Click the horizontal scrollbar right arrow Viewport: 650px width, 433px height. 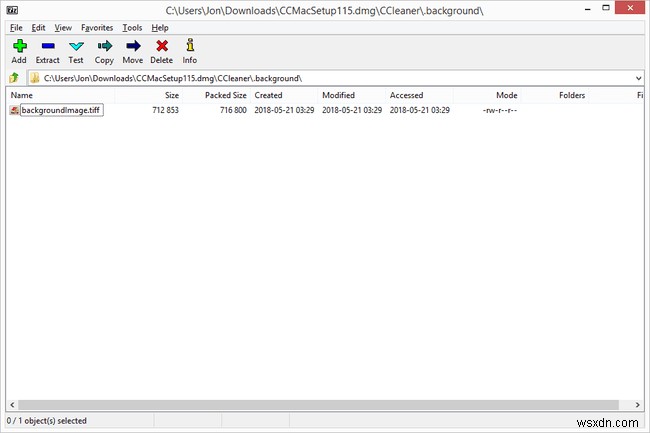coord(638,404)
